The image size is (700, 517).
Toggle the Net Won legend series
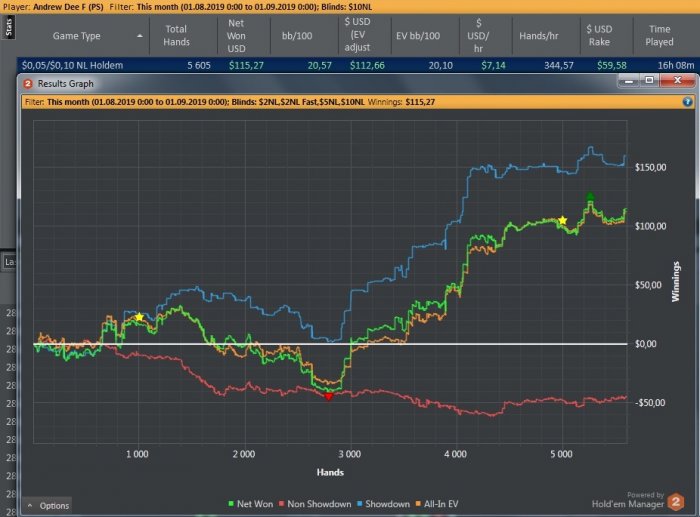click(x=251, y=504)
